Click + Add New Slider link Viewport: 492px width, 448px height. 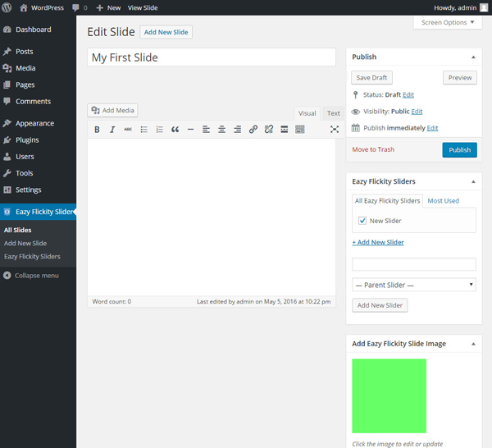pyautogui.click(x=378, y=242)
